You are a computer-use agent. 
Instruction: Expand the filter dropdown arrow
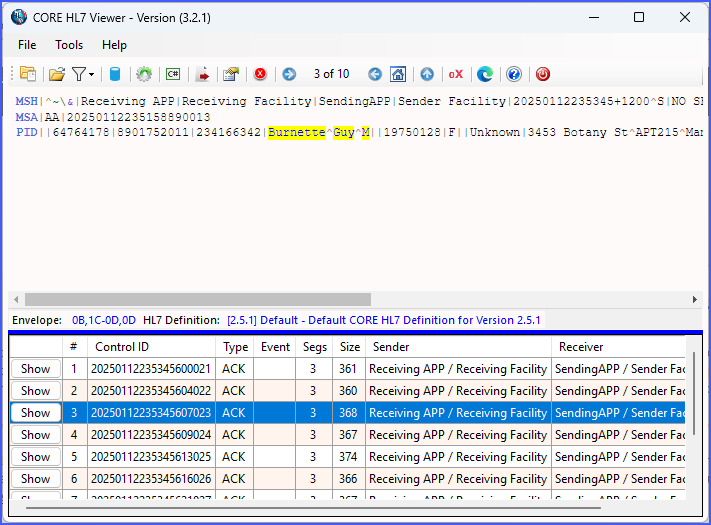point(92,74)
